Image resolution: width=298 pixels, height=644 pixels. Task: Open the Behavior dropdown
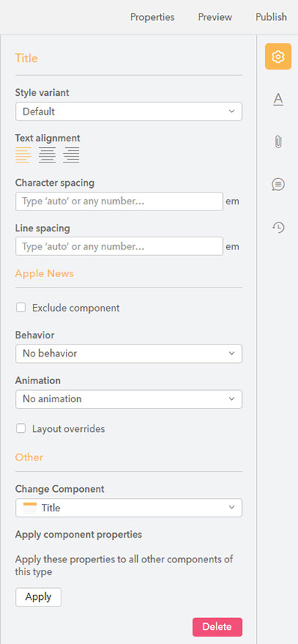click(x=129, y=353)
